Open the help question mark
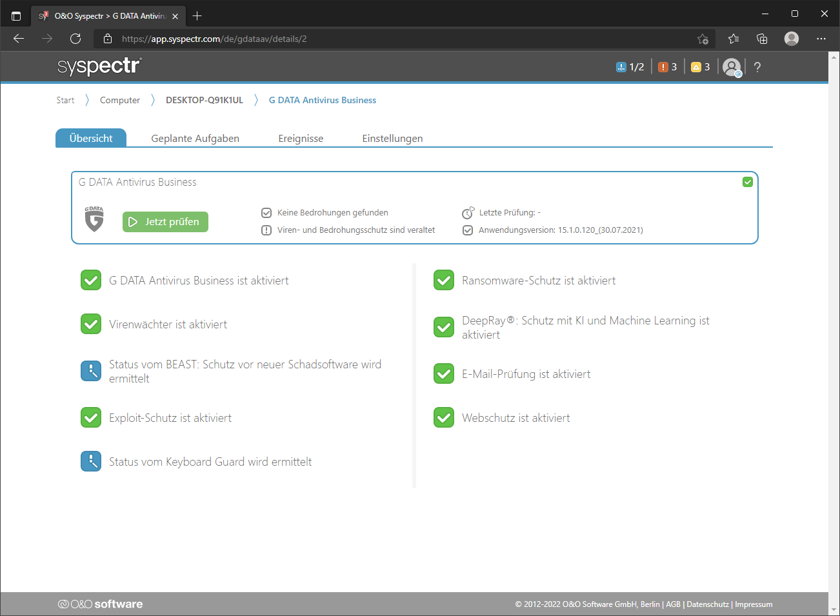This screenshot has height=616, width=840. tap(757, 67)
